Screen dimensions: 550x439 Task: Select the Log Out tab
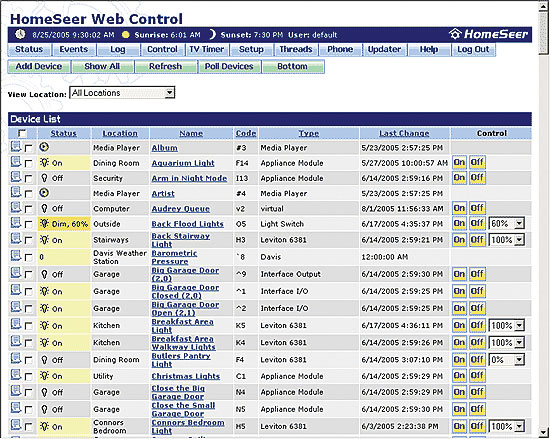473,49
